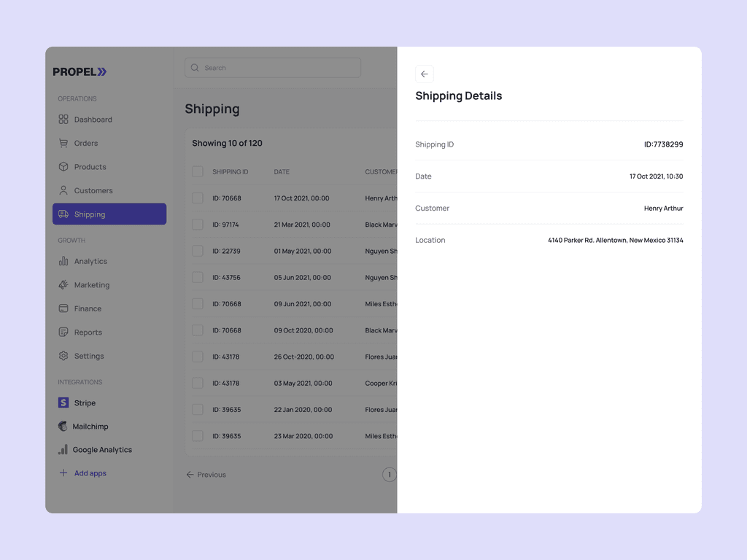Check the row dated 09 Oct 2020
The width and height of the screenshot is (747, 560).
tap(198, 330)
